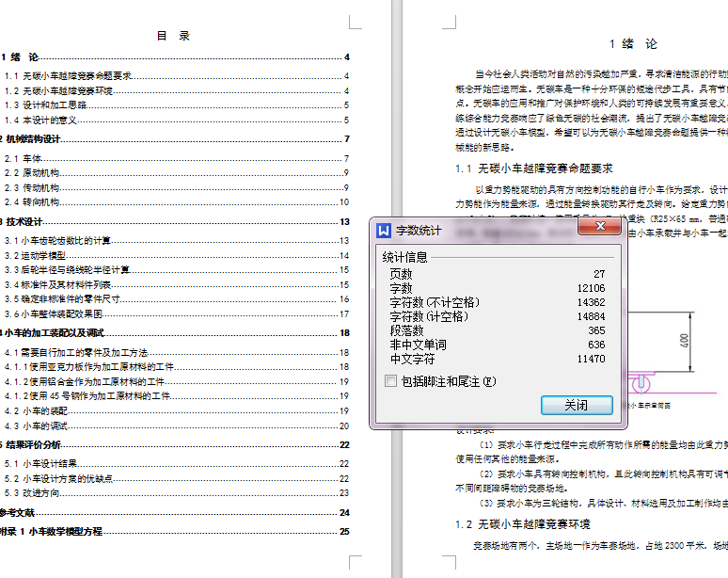The image size is (728, 578).
Task: Open TOC entry 4.3 小车的调试
Action: (177, 426)
